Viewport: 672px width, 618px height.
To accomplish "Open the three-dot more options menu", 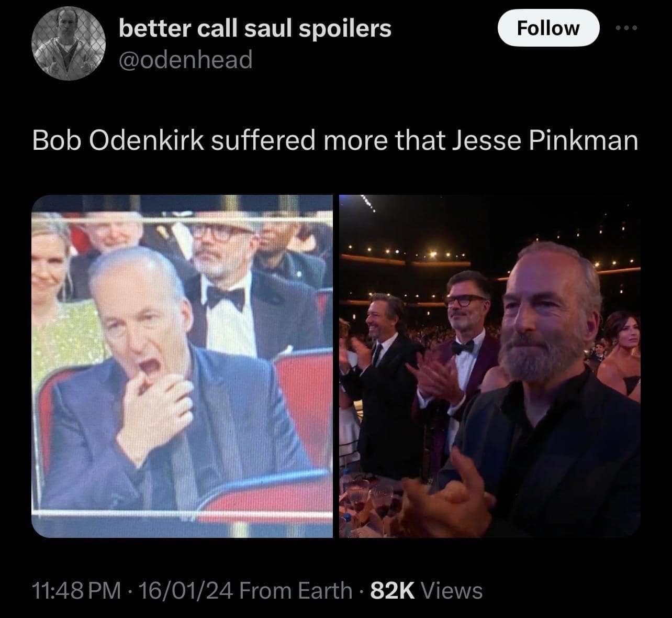I will click(x=625, y=28).
